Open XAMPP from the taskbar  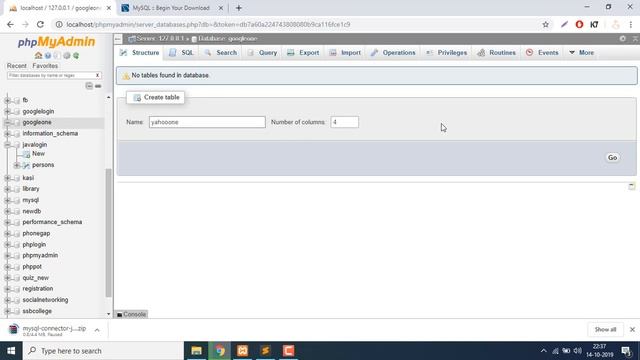(x=242, y=351)
